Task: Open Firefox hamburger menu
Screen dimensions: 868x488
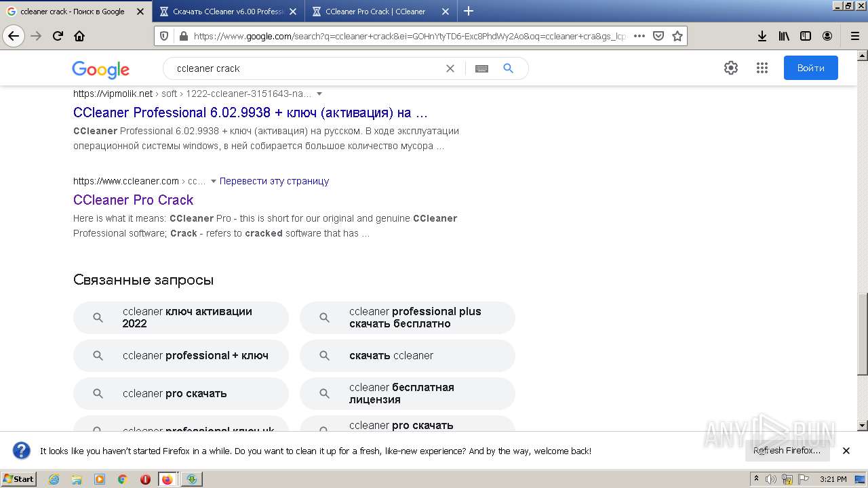Action: tap(854, 36)
